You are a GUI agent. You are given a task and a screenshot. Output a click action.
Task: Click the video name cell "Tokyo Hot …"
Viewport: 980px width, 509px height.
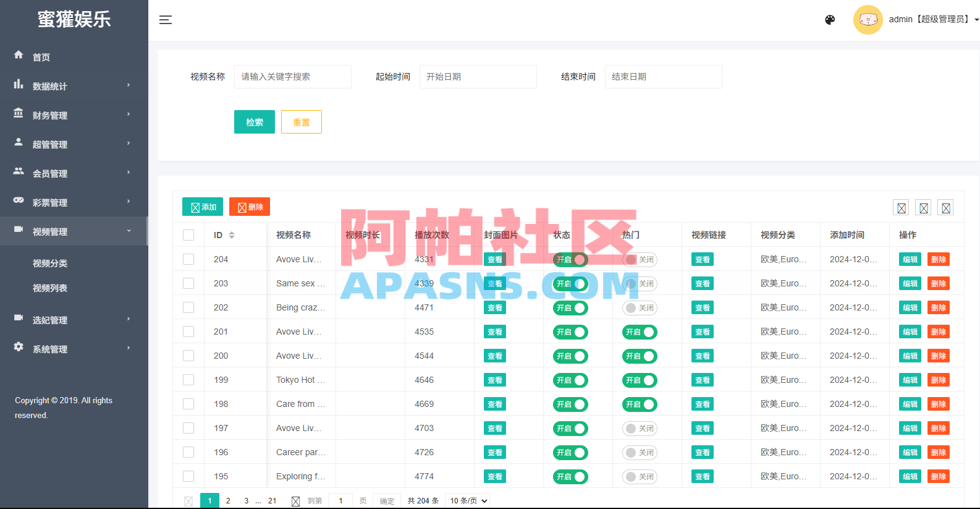(301, 380)
